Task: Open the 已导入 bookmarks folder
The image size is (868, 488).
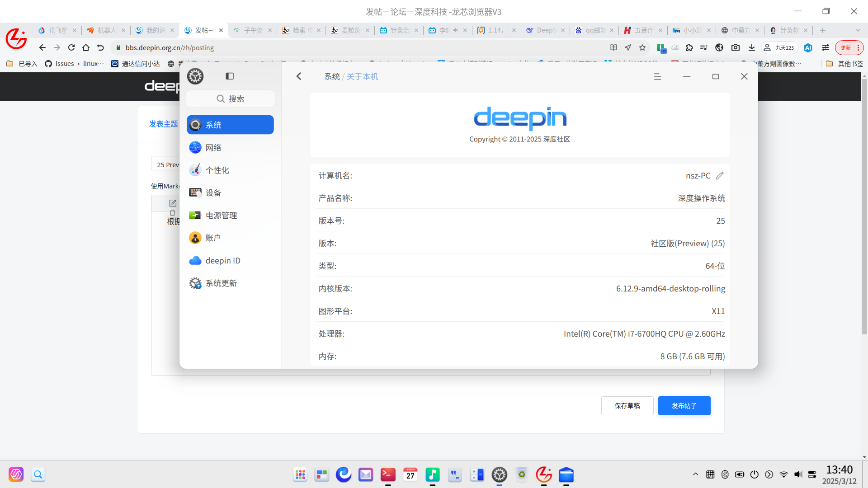Action: (x=22, y=64)
